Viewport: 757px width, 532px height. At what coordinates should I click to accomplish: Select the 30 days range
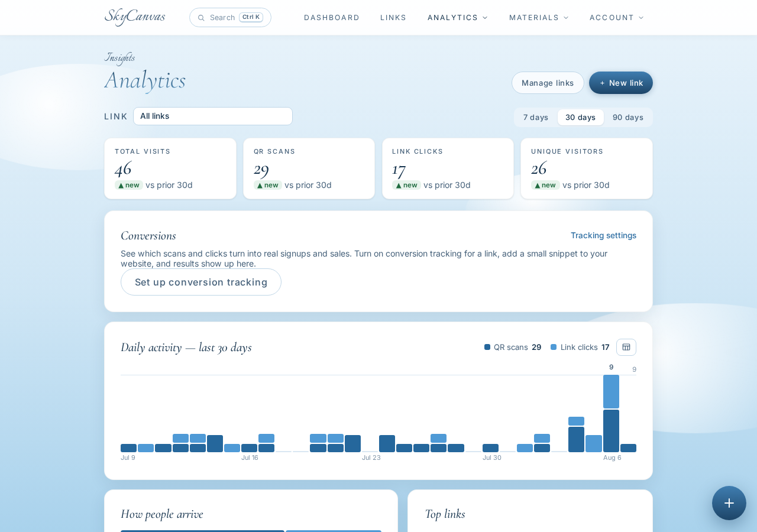581,117
